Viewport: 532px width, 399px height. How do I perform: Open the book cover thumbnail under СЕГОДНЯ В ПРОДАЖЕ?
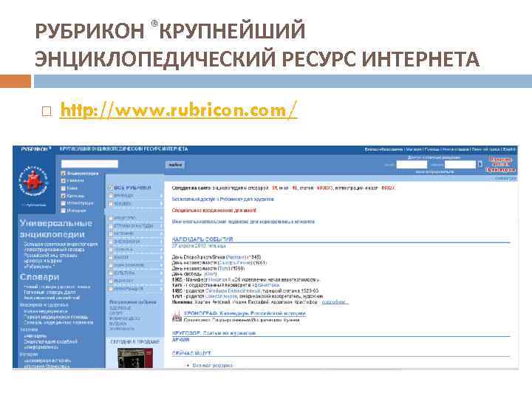coord(135,358)
